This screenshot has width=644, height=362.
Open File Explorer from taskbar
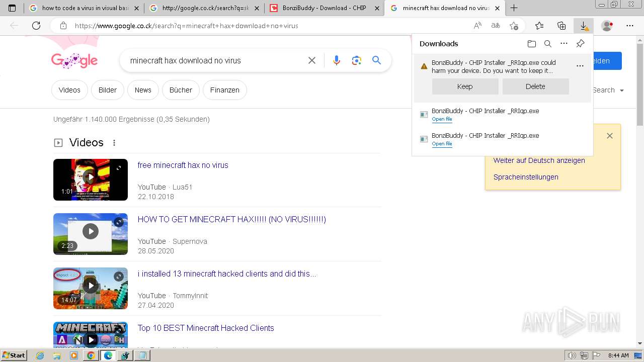[57, 355]
